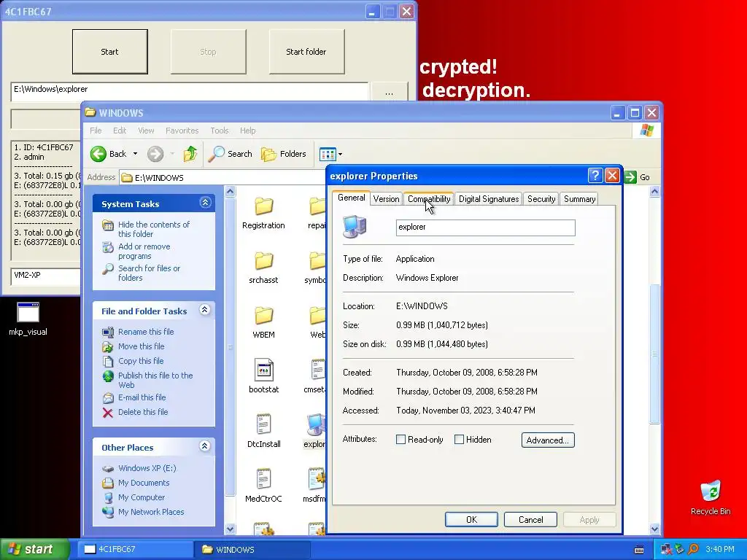Collapse the System Tasks panel

(x=205, y=203)
